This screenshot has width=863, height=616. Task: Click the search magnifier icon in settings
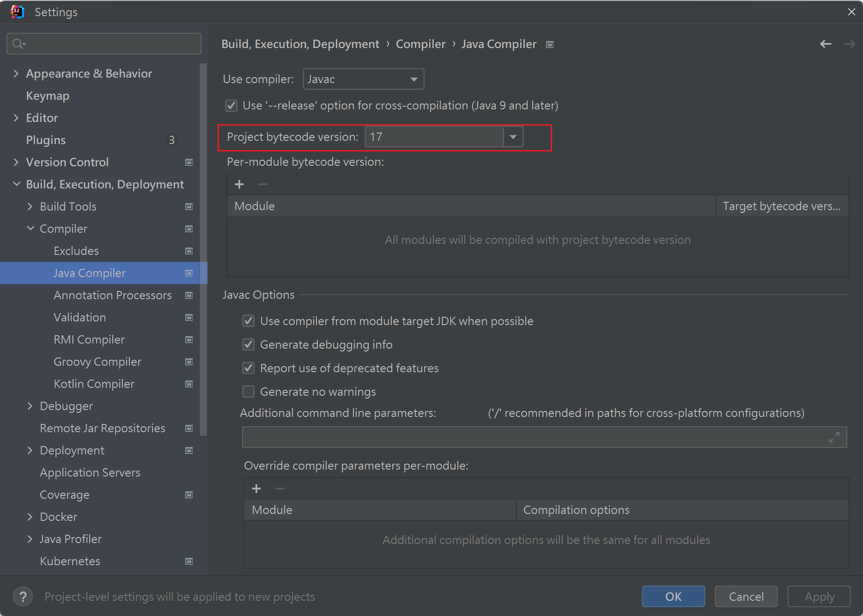[x=18, y=44]
